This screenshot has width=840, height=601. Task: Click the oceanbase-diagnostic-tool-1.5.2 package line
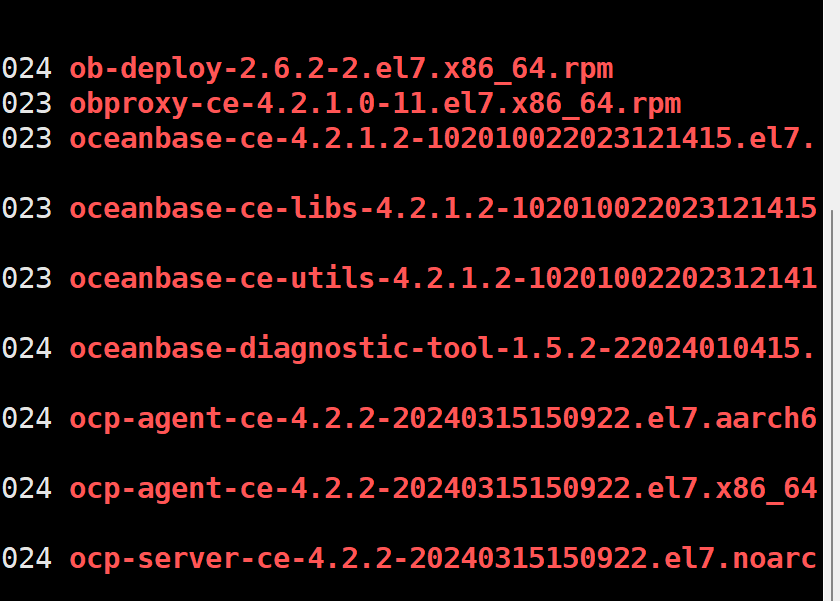(442, 349)
